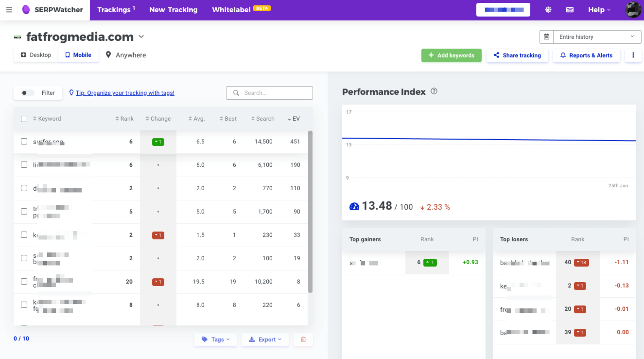Click green +1 badge in Top gainers
This screenshot has height=359, width=644.
tap(430, 263)
